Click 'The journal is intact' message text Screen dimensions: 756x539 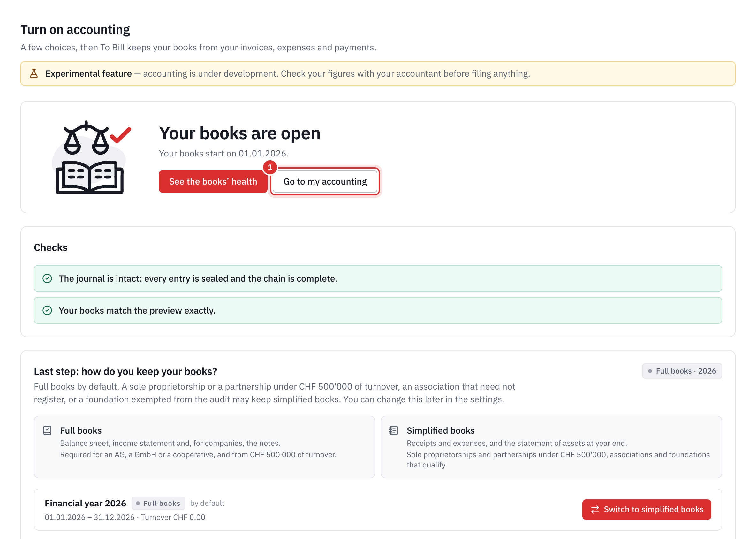(x=198, y=278)
